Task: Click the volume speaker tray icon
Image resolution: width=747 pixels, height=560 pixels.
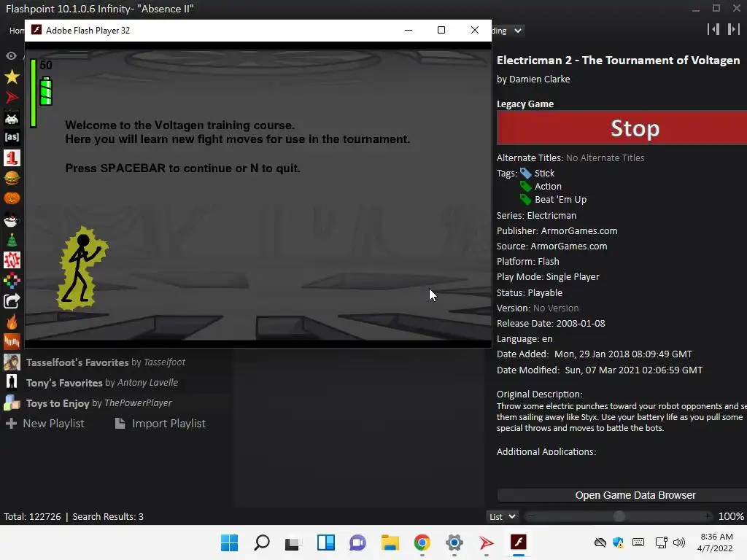Action: (x=679, y=542)
